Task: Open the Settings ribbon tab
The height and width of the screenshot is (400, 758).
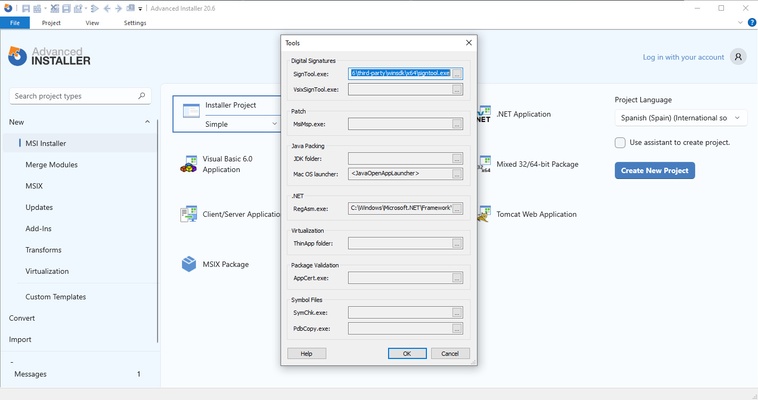Action: point(135,23)
